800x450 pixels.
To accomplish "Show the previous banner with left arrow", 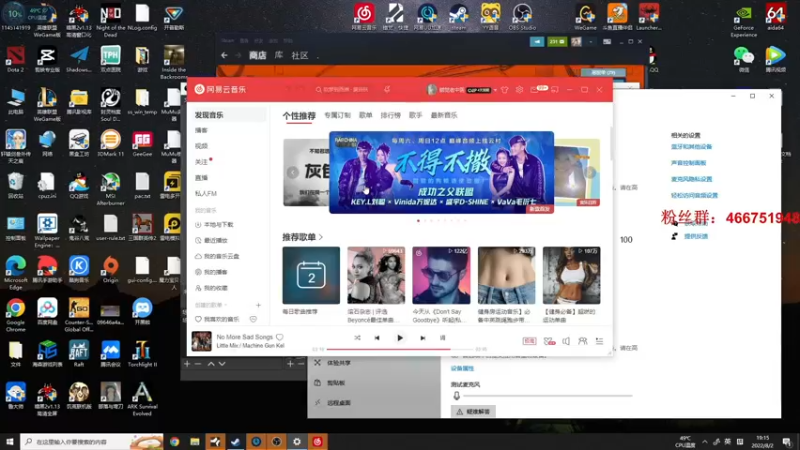I will [292, 172].
